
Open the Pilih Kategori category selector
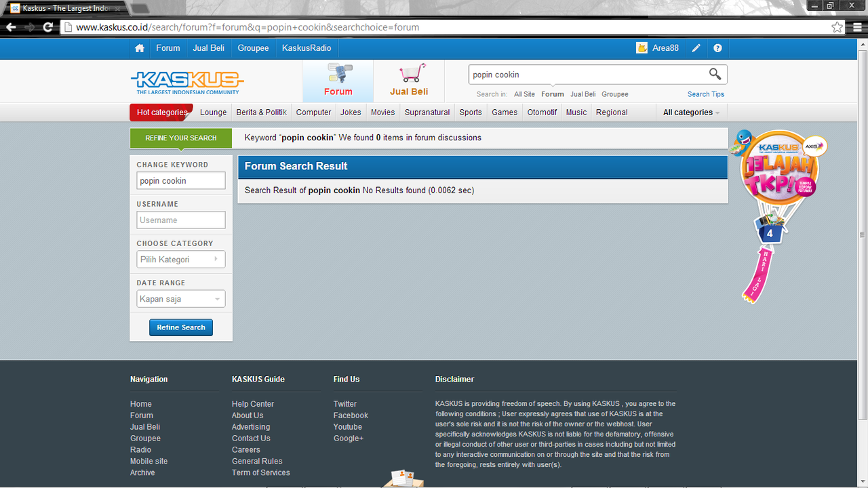click(x=181, y=260)
